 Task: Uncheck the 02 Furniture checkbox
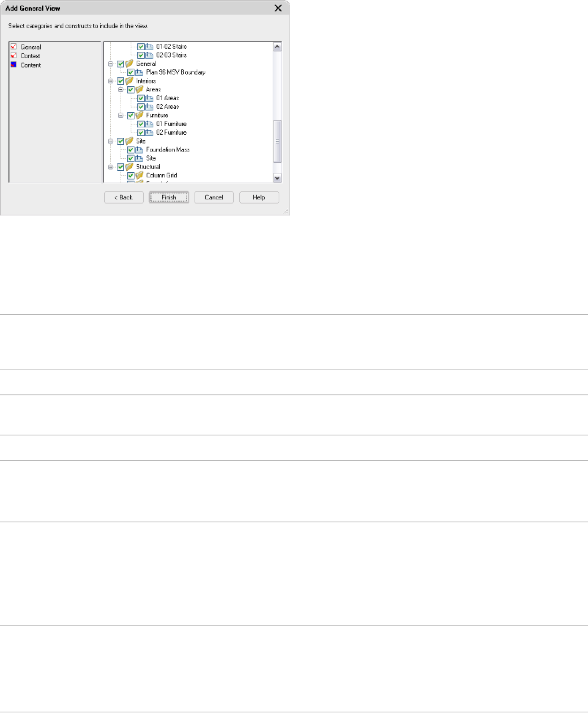tap(141, 133)
